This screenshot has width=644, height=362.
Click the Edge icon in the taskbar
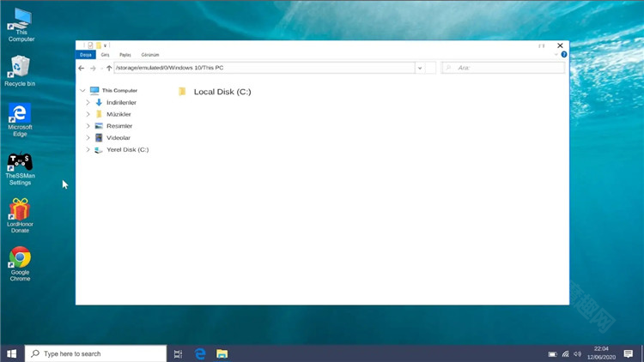point(200,353)
